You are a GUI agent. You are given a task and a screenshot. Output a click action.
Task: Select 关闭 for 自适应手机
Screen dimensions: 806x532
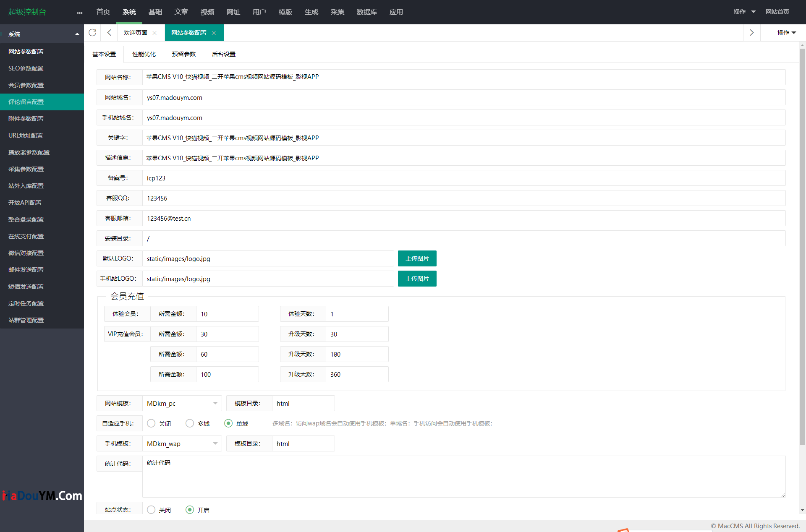pos(151,423)
